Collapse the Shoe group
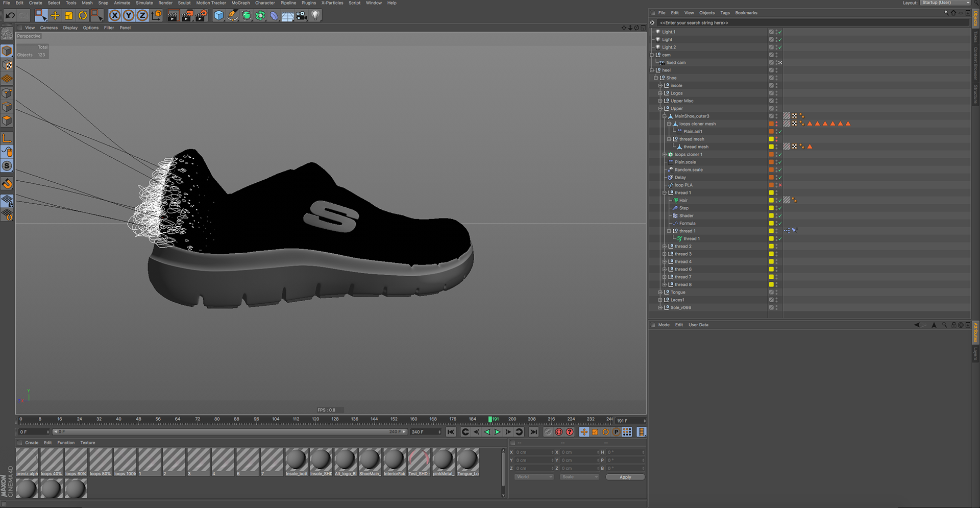Viewport: 980px width, 508px height. click(656, 78)
